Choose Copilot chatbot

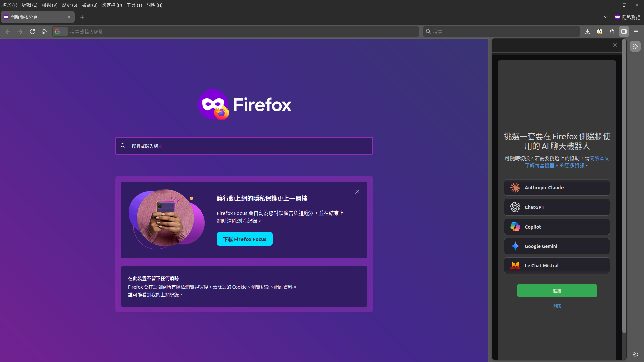click(557, 227)
